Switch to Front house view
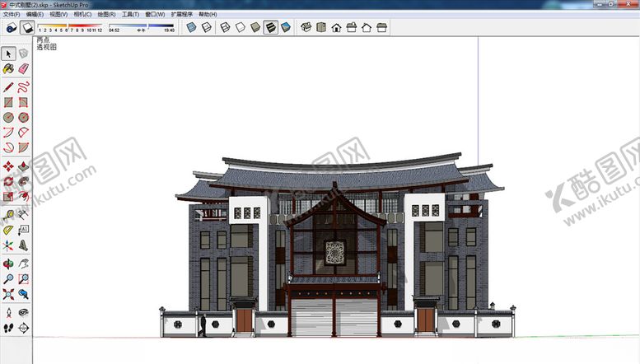The height and width of the screenshot is (364, 640). coord(336,27)
